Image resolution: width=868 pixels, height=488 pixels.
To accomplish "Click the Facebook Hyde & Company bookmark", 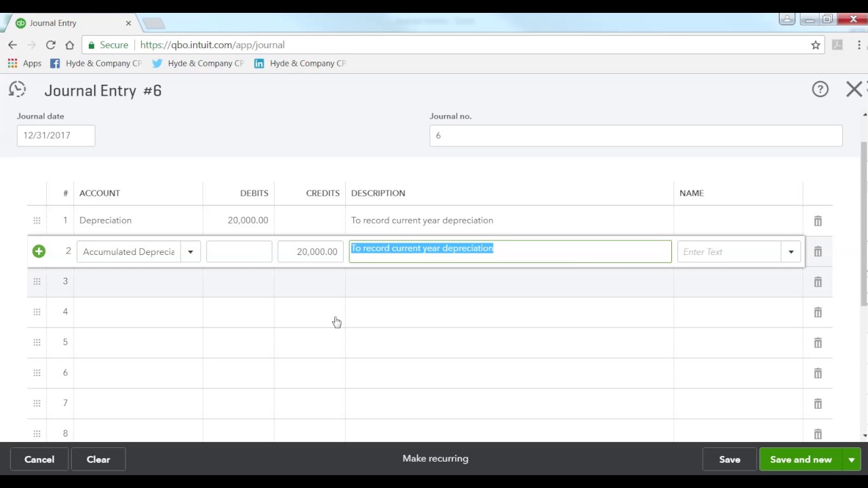I will click(x=96, y=63).
